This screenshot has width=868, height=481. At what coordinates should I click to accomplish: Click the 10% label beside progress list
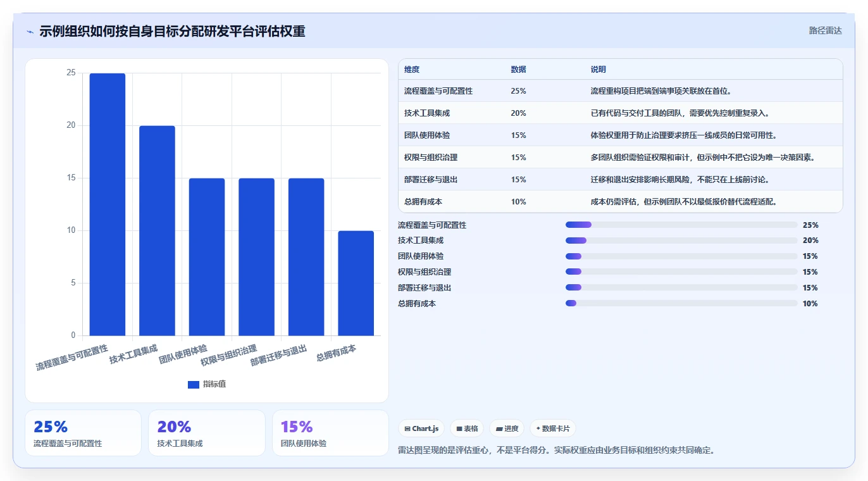pyautogui.click(x=810, y=304)
